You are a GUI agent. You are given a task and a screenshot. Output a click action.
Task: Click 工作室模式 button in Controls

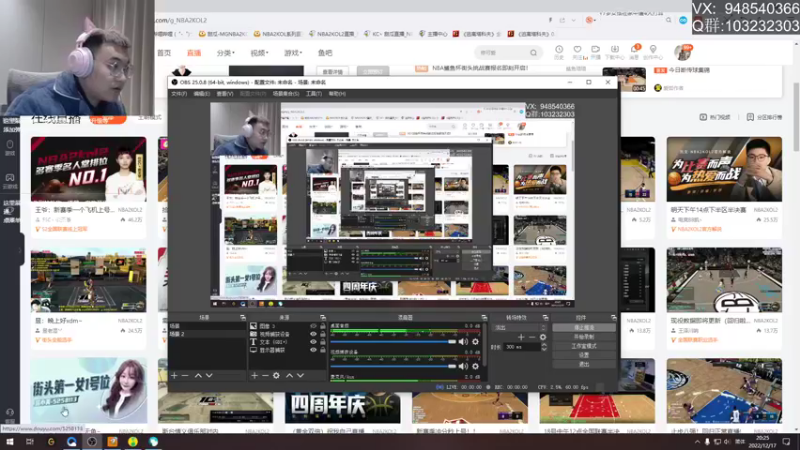584,346
